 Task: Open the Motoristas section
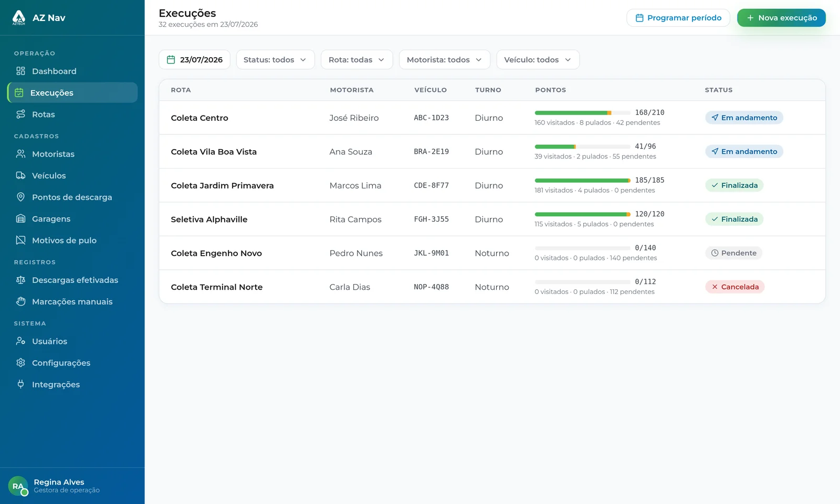[72, 154]
